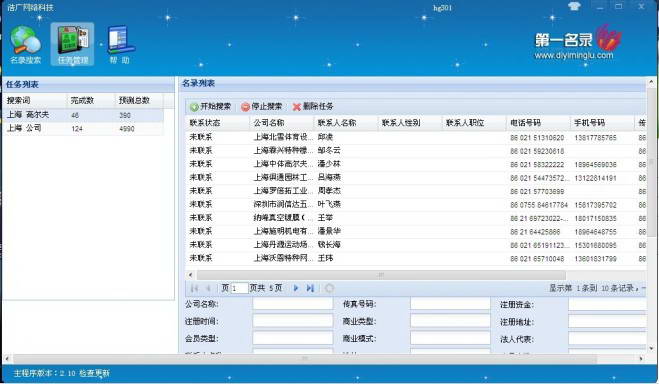659x384 pixels.
Task: Click left arrow of table horizontal scrollbar
Action: pyautogui.click(x=190, y=275)
